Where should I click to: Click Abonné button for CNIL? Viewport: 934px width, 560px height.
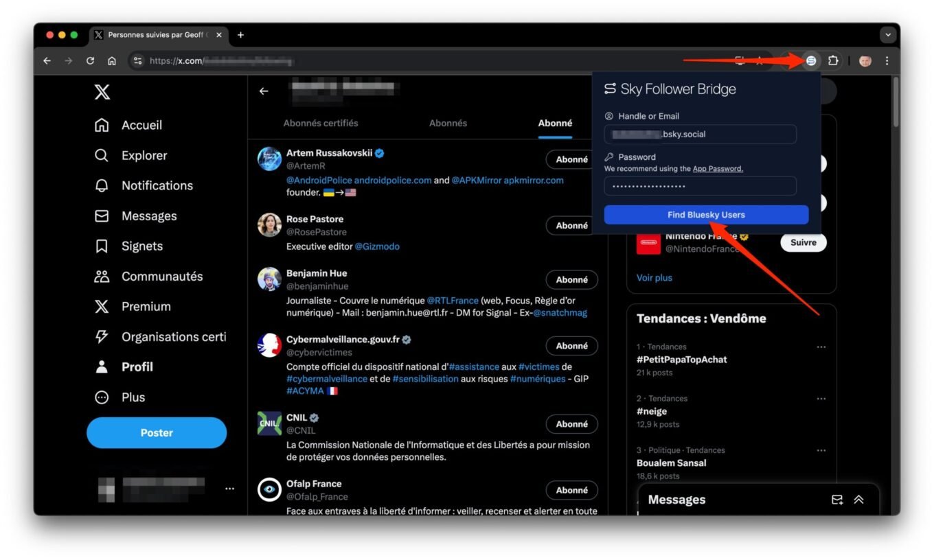[571, 424]
